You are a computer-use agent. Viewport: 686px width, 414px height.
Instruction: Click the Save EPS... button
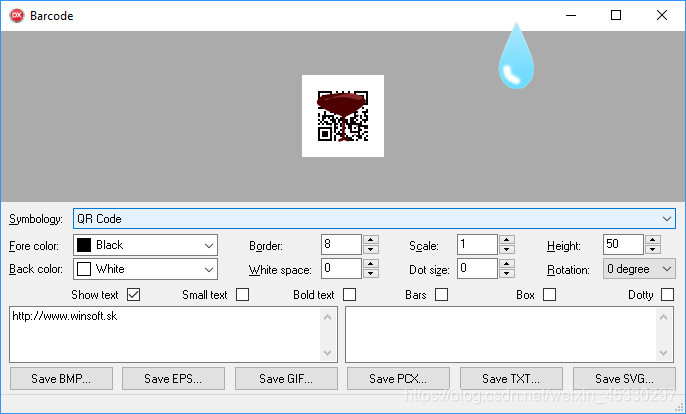(x=173, y=379)
